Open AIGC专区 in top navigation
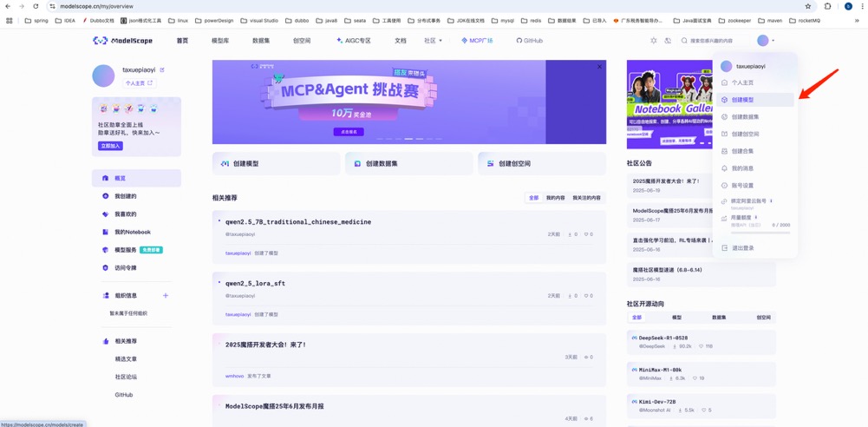Screen dimensions: 868x427 pos(353,41)
